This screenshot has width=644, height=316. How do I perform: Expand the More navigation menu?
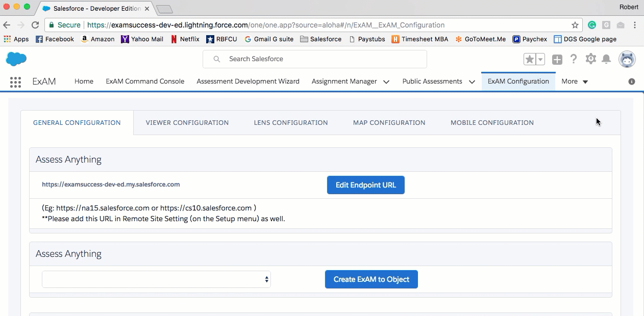[575, 82]
